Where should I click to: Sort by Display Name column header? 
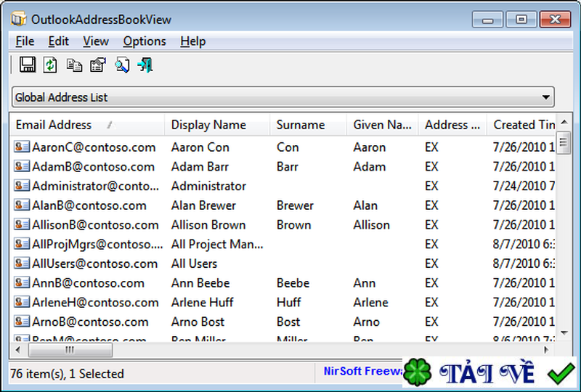coord(217,125)
